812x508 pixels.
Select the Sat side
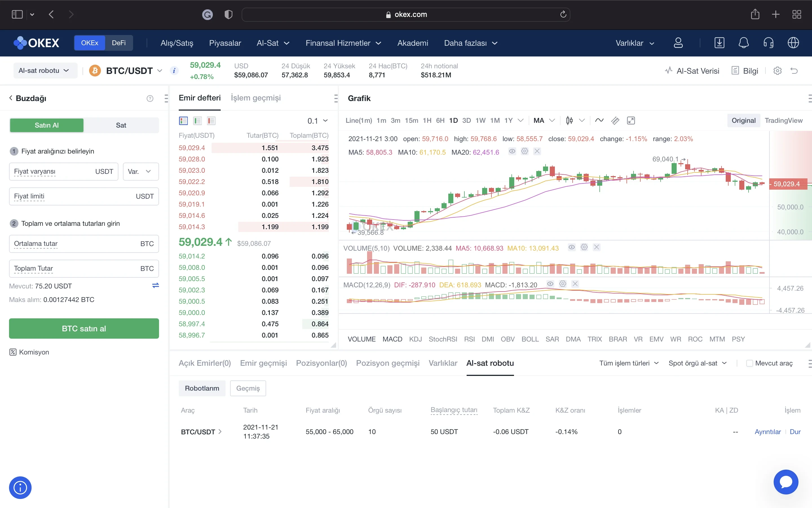coord(121,125)
